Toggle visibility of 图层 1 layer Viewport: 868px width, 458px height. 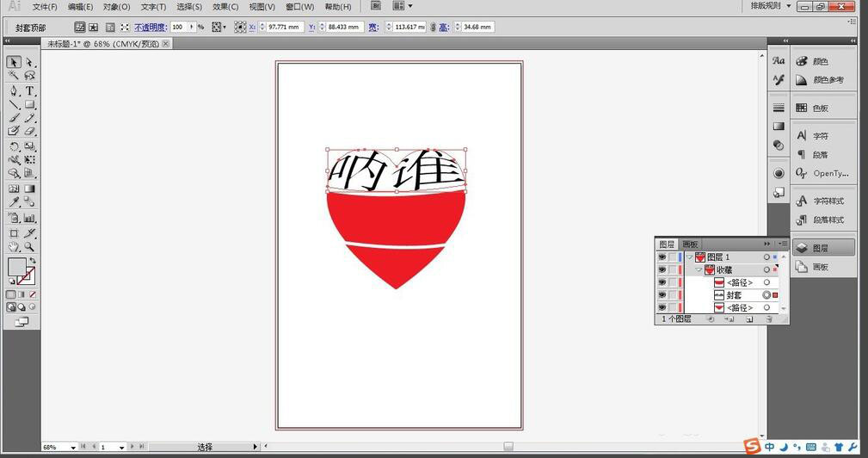(662, 257)
